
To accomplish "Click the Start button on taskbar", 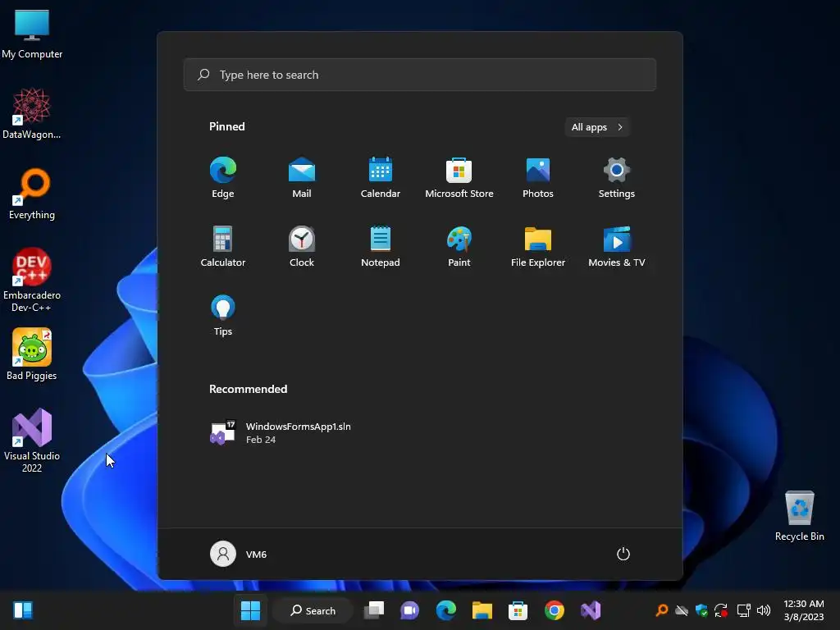I will (250, 610).
